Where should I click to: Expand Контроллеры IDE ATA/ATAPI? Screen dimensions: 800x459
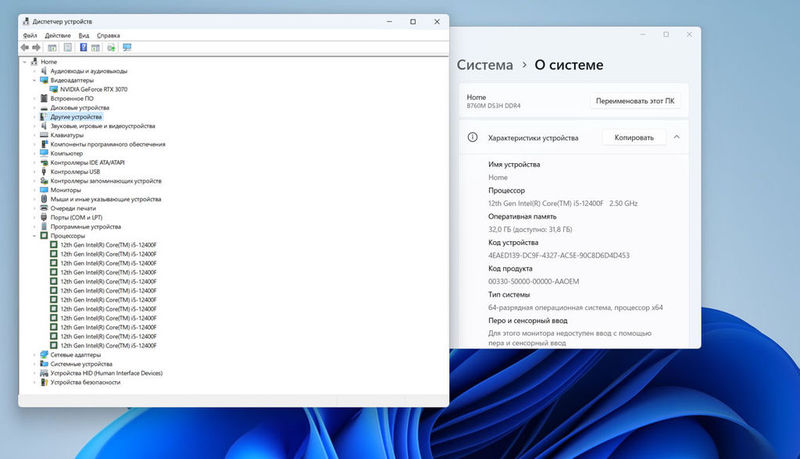[x=34, y=163]
